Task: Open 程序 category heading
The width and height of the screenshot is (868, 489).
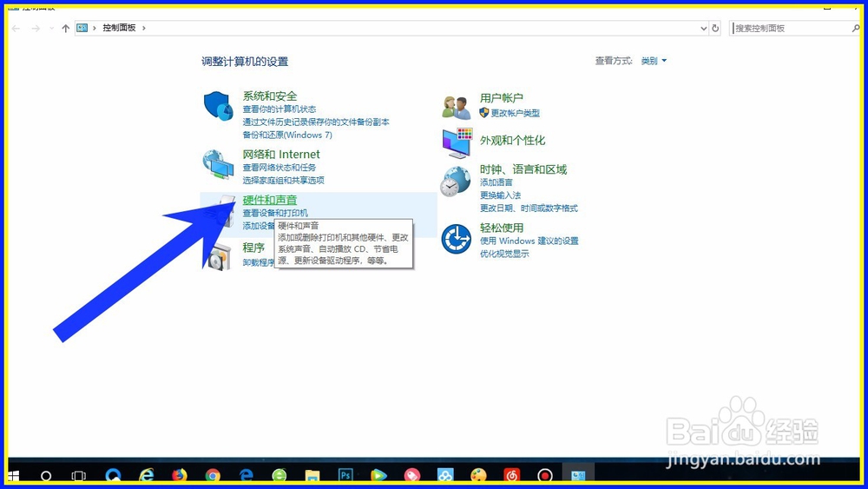Action: 253,247
